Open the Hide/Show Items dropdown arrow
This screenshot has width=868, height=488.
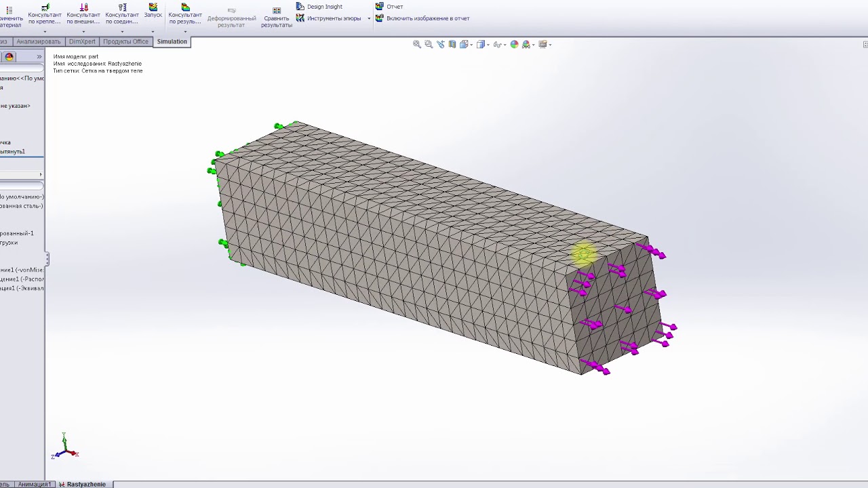coord(505,45)
